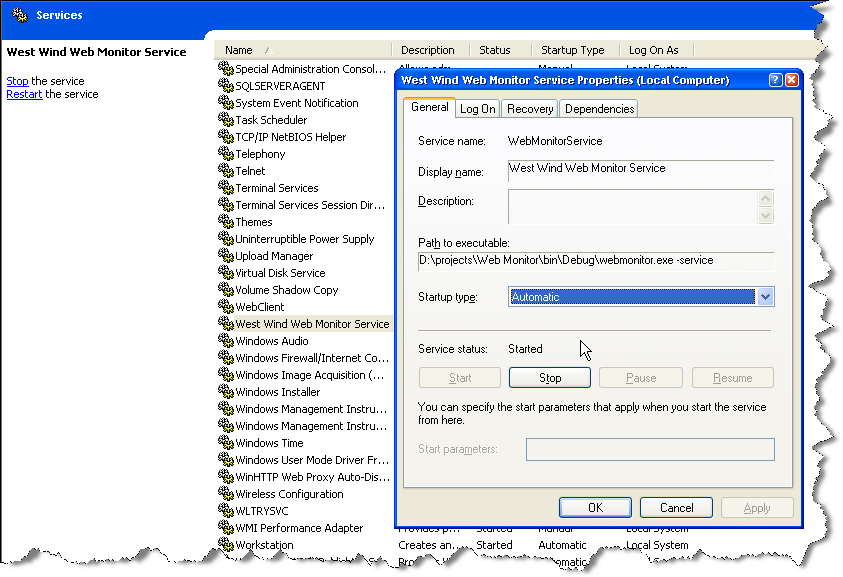Click OK to save service properties
Viewport: 843px width, 577px height.
pos(595,507)
